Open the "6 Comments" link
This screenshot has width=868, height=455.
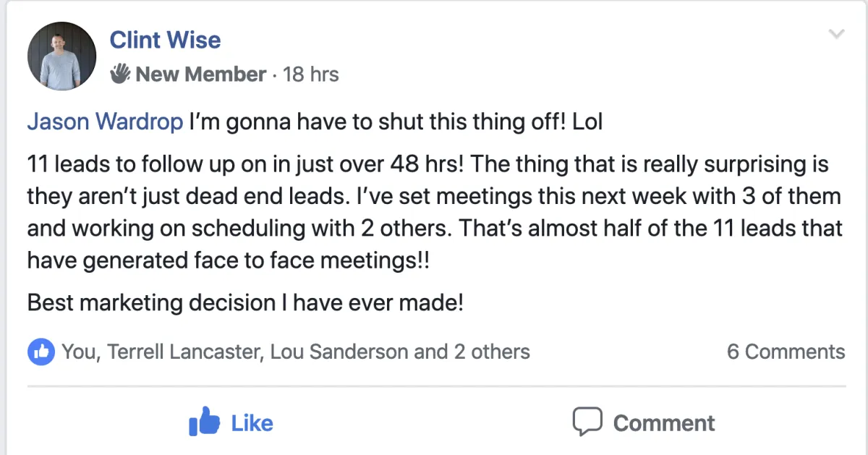(x=786, y=352)
